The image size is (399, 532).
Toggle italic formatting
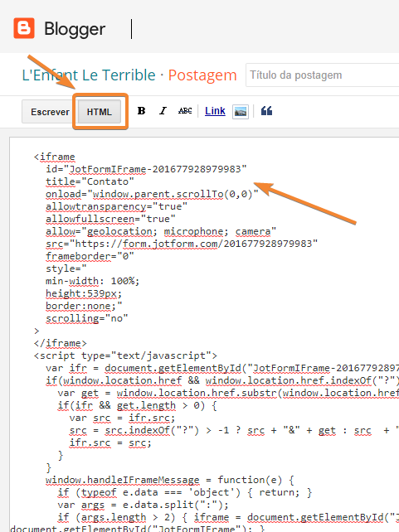163,111
